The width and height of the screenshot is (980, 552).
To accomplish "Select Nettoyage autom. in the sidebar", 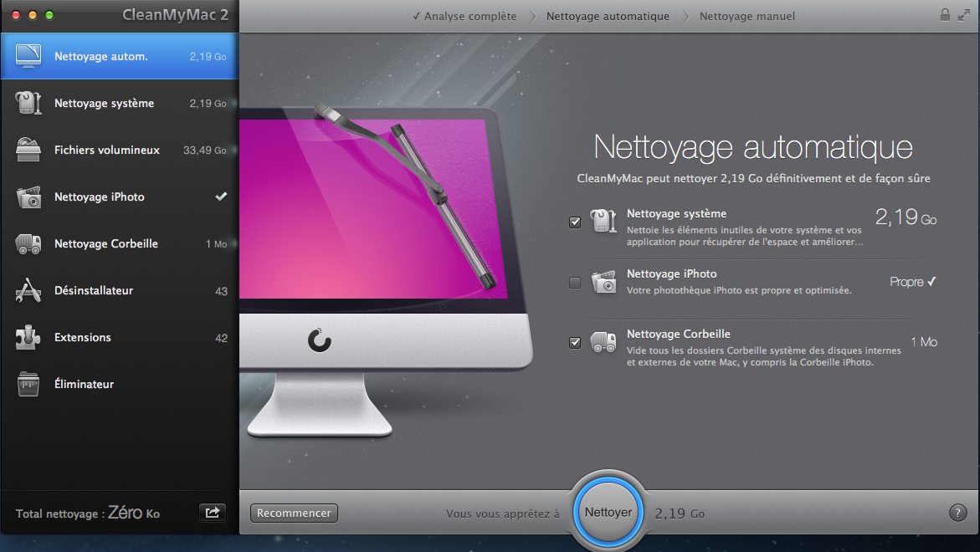I will click(x=120, y=56).
